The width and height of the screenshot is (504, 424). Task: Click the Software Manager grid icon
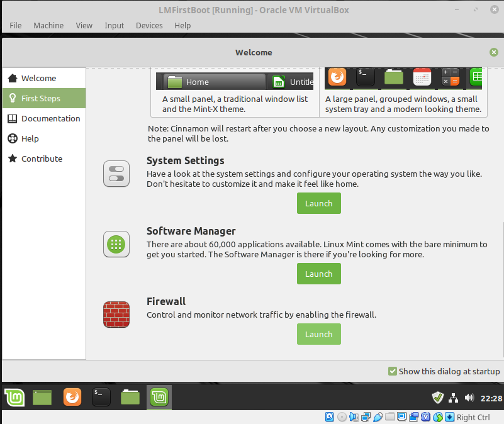pos(116,244)
